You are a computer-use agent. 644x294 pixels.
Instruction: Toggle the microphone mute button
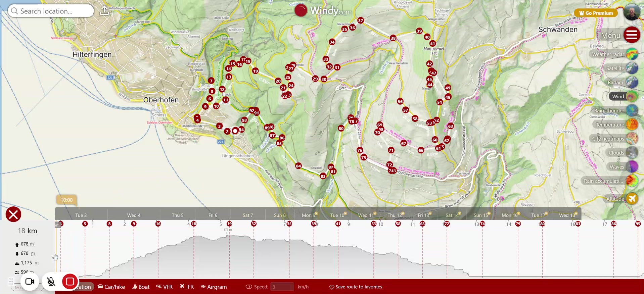51,282
